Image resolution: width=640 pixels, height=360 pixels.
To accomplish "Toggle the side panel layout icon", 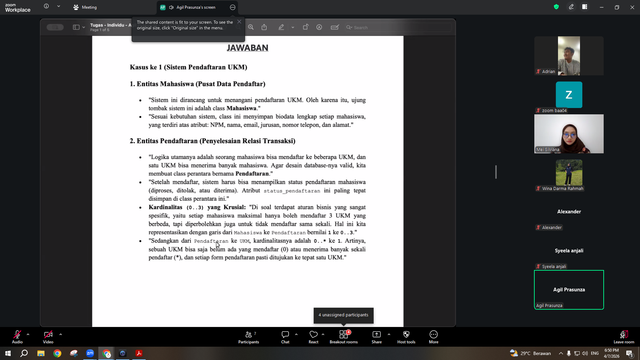I will click(584, 7).
